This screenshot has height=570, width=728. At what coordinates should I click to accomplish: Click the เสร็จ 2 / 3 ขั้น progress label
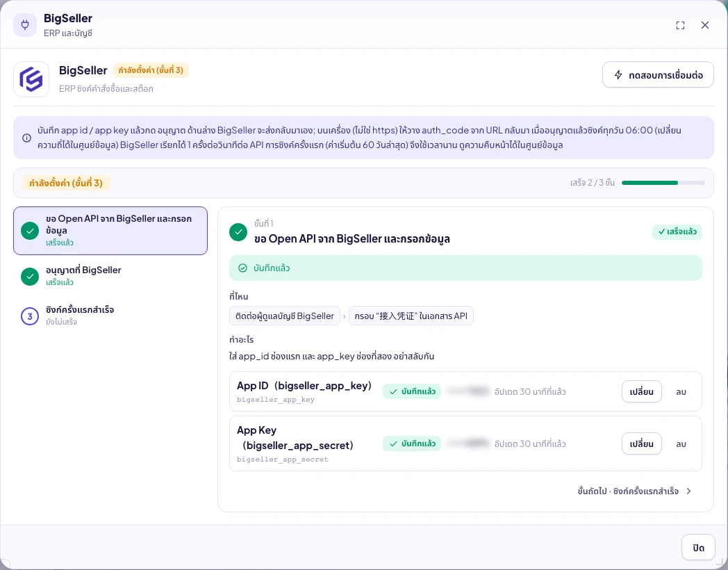[593, 183]
